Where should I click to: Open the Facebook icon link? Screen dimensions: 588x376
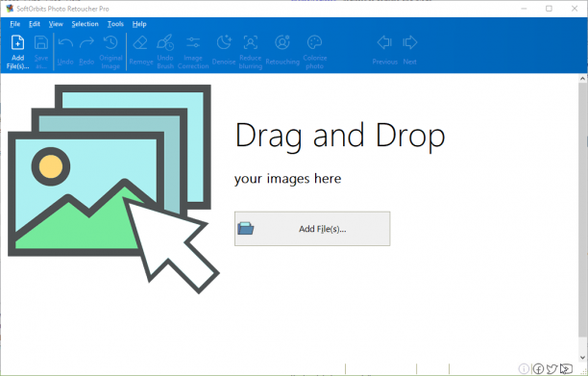pyautogui.click(x=538, y=369)
